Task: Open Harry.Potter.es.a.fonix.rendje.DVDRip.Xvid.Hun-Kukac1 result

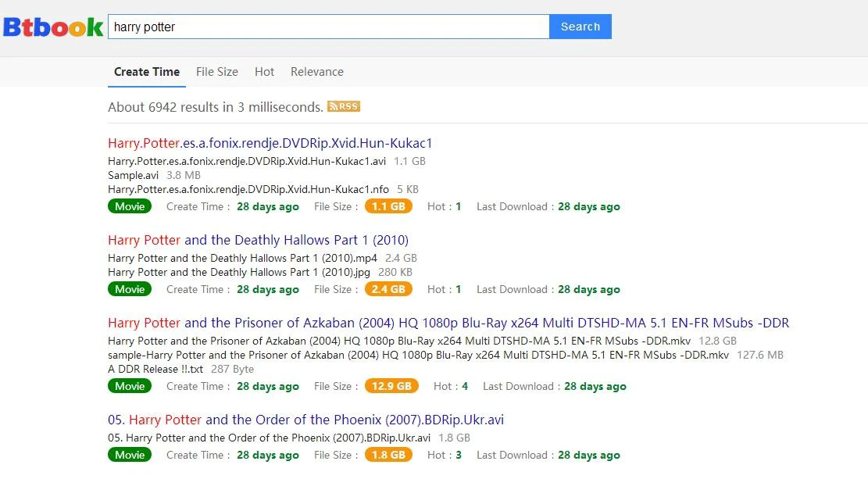Action: pyautogui.click(x=270, y=143)
